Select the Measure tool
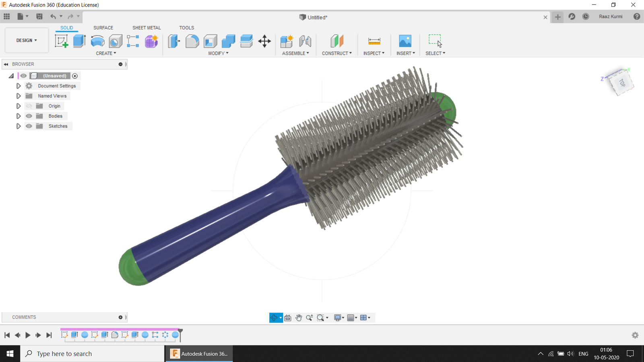This screenshot has height=362, width=644. pyautogui.click(x=374, y=41)
